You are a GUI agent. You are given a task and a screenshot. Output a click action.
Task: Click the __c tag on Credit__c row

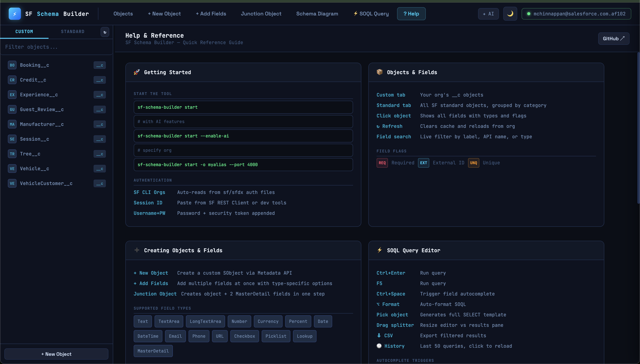99,80
